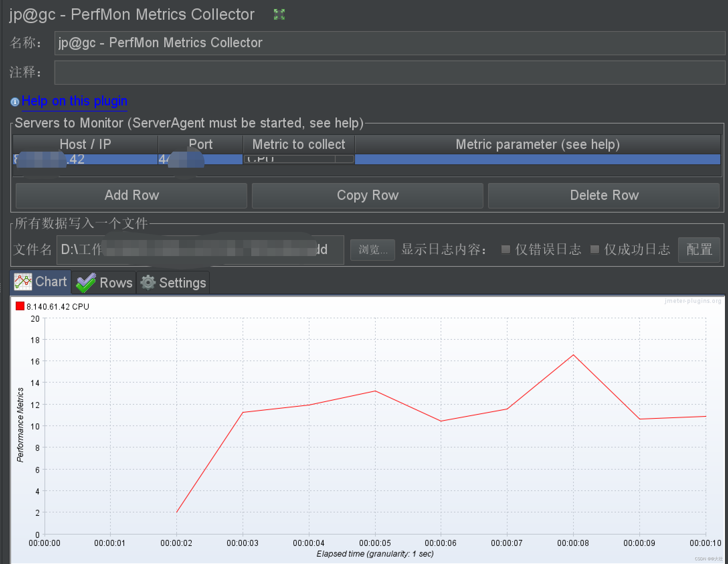Click the 配置 configuration button
Viewport: 728px width, 564px height.
coord(699,249)
